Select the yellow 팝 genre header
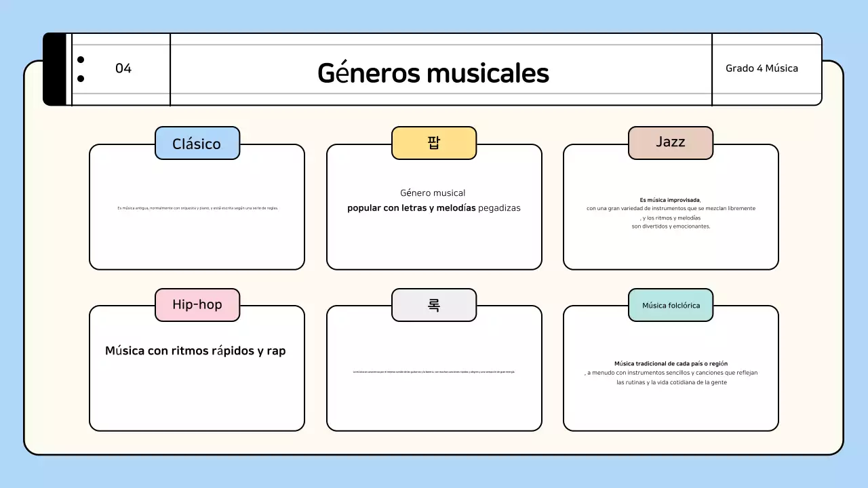The image size is (868, 488). pyautogui.click(x=434, y=143)
